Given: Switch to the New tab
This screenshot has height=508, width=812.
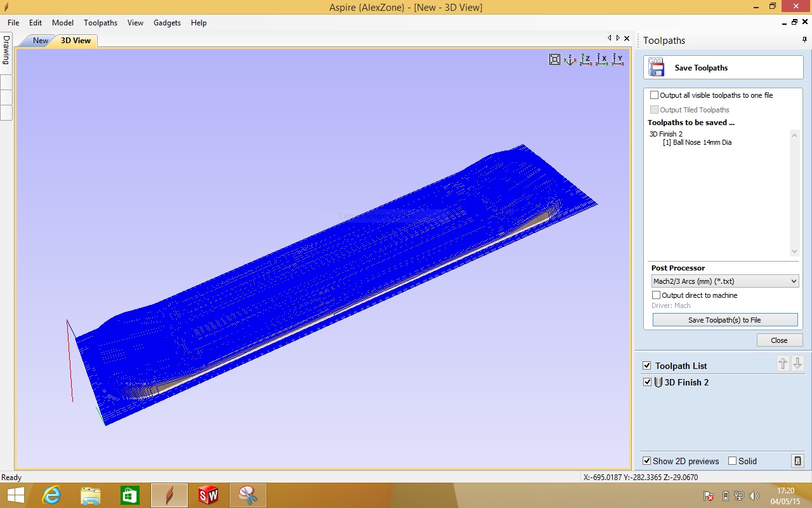Looking at the screenshot, I should pos(41,41).
